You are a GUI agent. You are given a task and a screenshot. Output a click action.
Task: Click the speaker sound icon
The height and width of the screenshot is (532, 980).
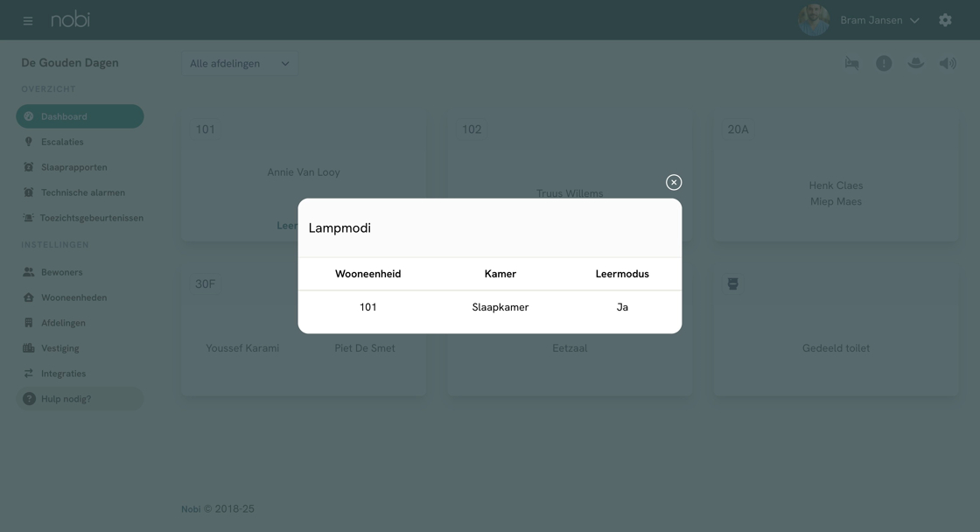coord(948,63)
